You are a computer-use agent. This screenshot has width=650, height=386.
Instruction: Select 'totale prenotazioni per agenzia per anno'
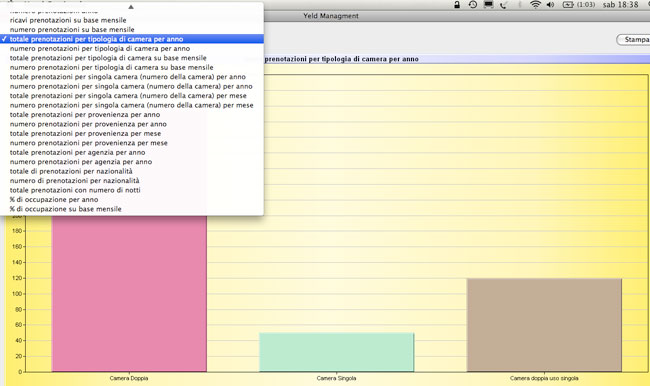point(132,153)
